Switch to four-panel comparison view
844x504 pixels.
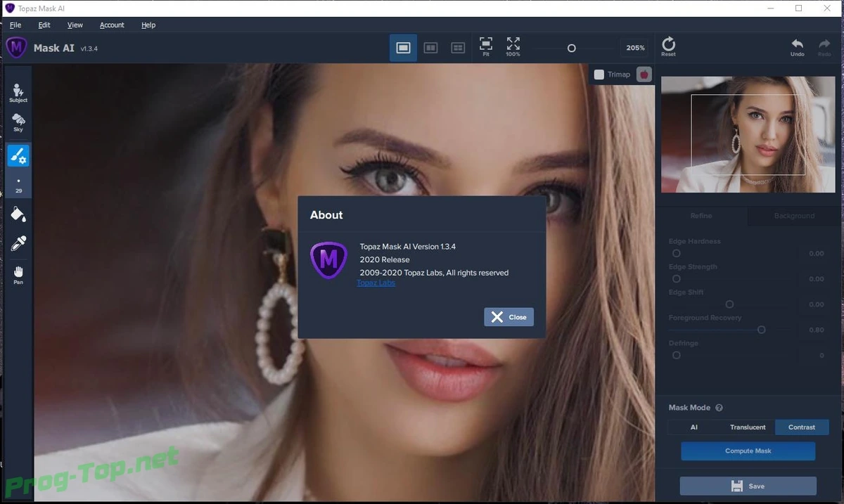tap(458, 48)
